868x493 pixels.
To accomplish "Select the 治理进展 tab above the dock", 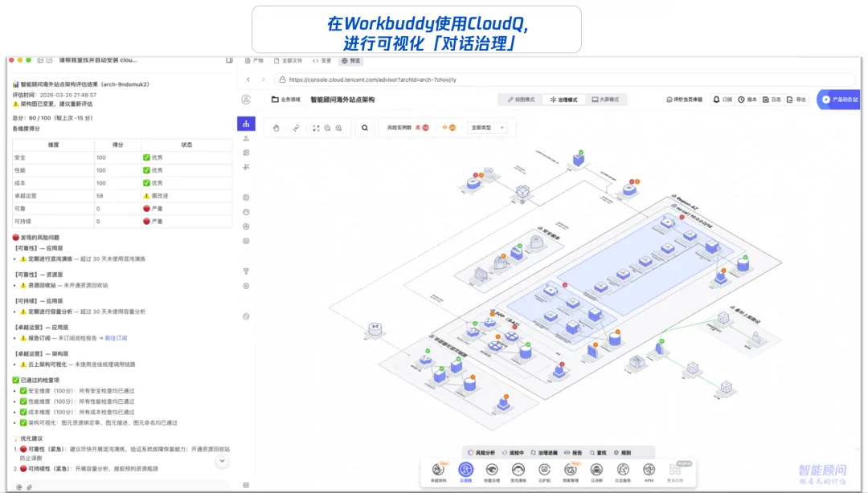I will point(544,453).
